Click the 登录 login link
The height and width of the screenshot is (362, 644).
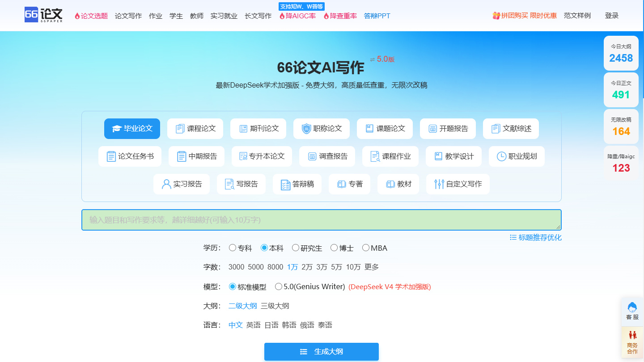point(612,16)
